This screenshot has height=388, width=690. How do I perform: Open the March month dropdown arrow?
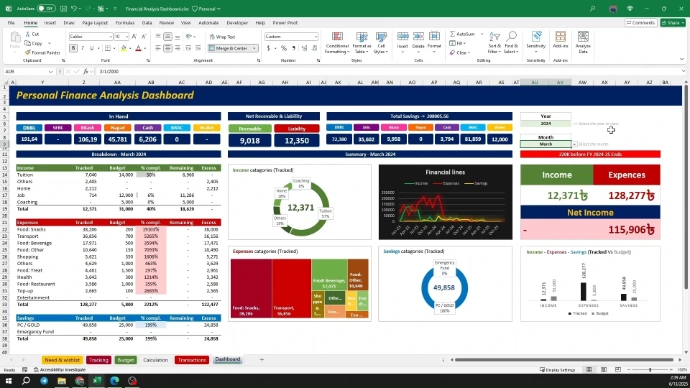point(574,144)
